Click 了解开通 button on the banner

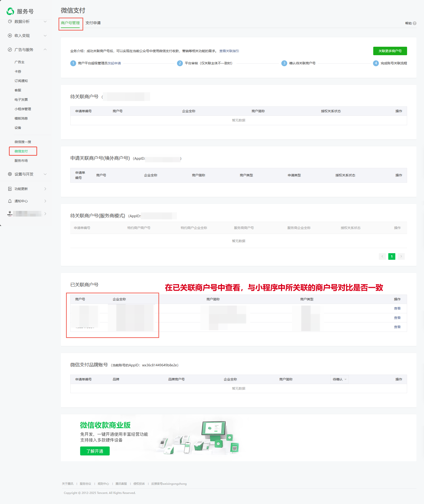[95, 451]
